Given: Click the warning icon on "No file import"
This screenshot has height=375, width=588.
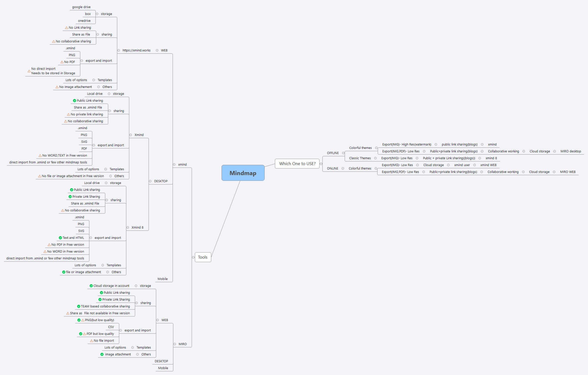Looking at the screenshot, I should coord(91,340).
